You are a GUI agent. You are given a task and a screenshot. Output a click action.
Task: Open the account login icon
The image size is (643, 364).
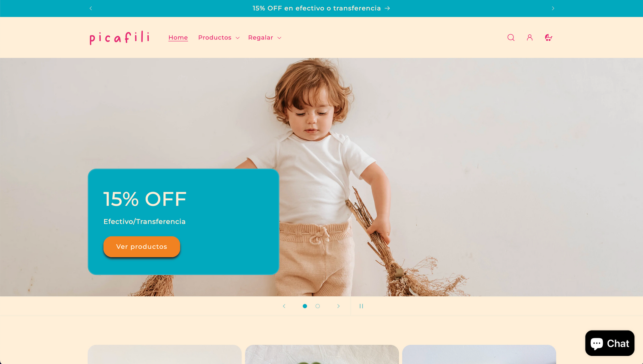(x=529, y=38)
